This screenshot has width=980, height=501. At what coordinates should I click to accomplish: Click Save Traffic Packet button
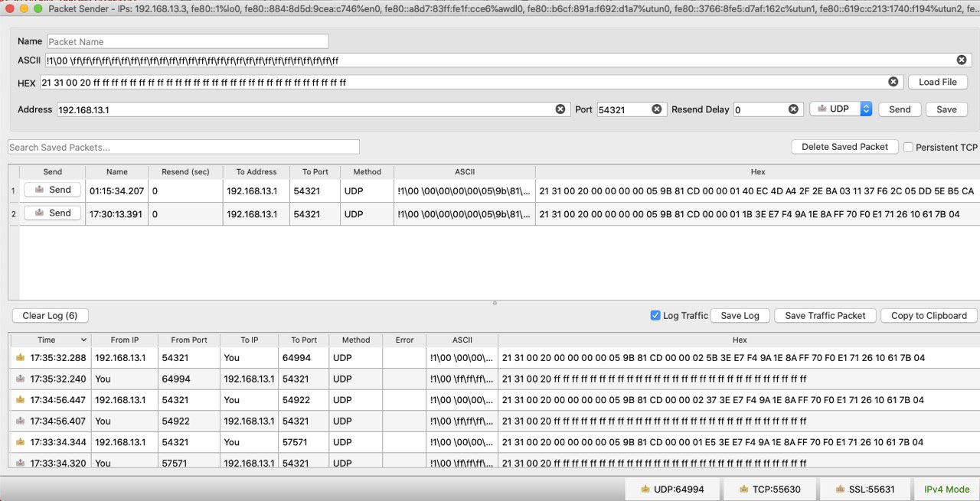pos(825,315)
